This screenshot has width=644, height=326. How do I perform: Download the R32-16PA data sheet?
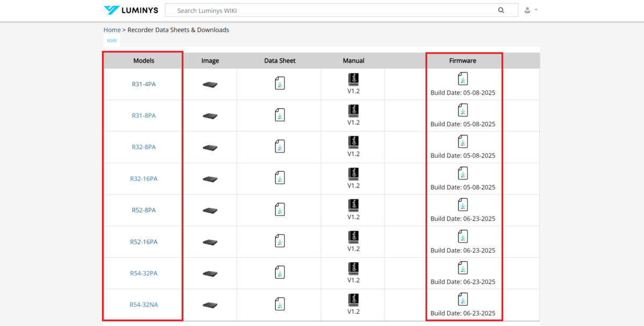point(280,178)
